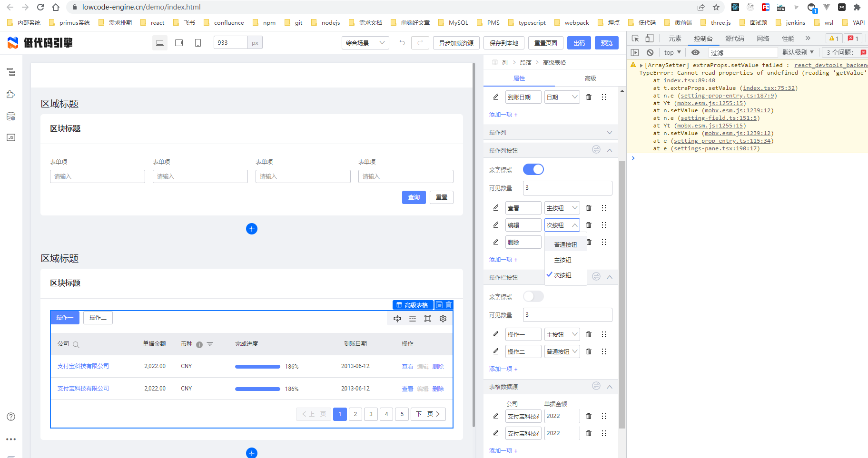Screen dimensions: 868x458
Task: Delete the 到账日期 column item
Action: pos(589,97)
